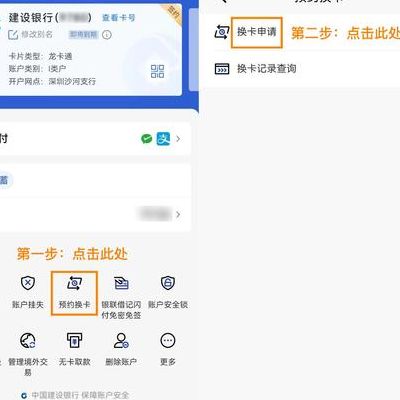Tap the WeChat icon in payment row
400x400 pixels.
(x=146, y=139)
